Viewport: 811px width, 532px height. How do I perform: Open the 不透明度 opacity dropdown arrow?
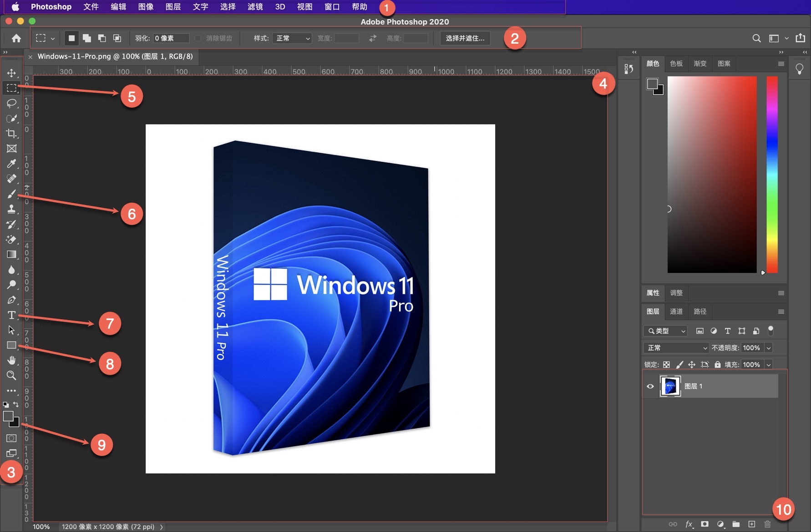769,348
